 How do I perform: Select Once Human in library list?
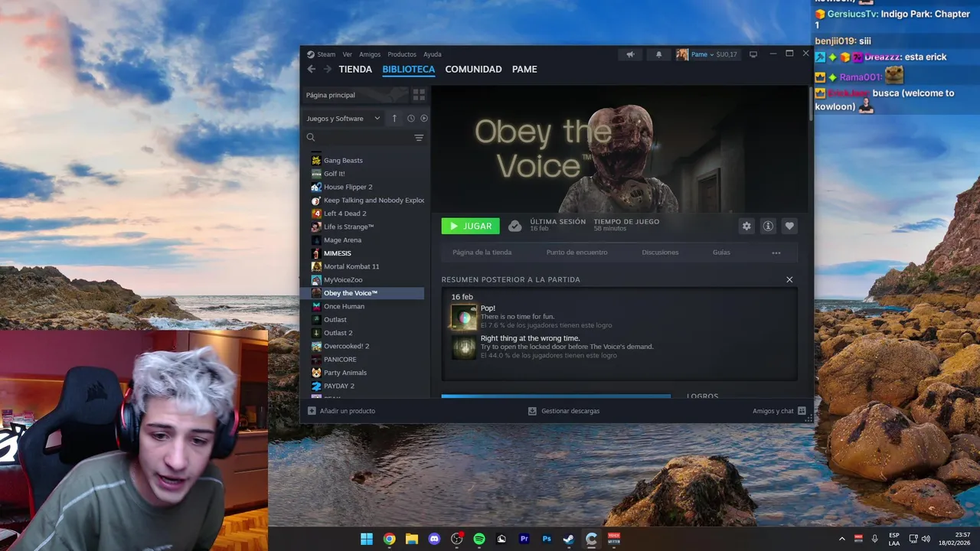click(367, 306)
